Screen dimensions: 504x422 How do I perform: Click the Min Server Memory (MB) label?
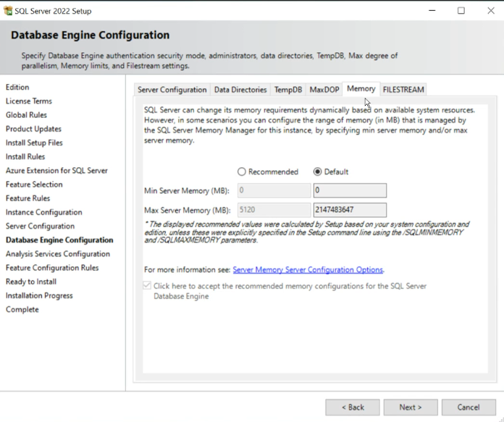(x=187, y=191)
